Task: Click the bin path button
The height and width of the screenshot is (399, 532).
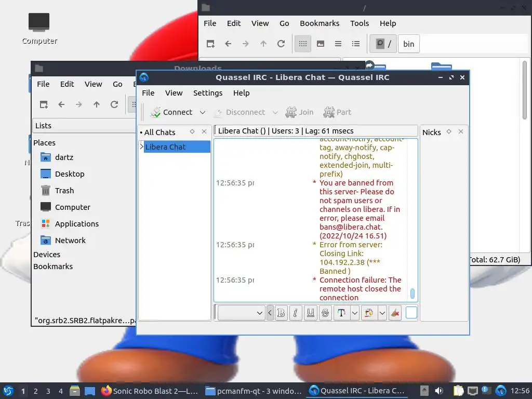Action: tap(408, 44)
